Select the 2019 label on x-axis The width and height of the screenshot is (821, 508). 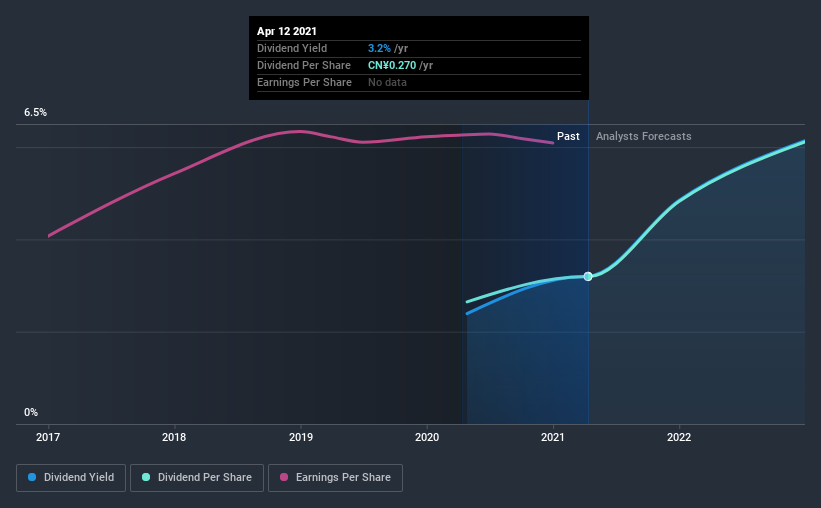(301, 437)
